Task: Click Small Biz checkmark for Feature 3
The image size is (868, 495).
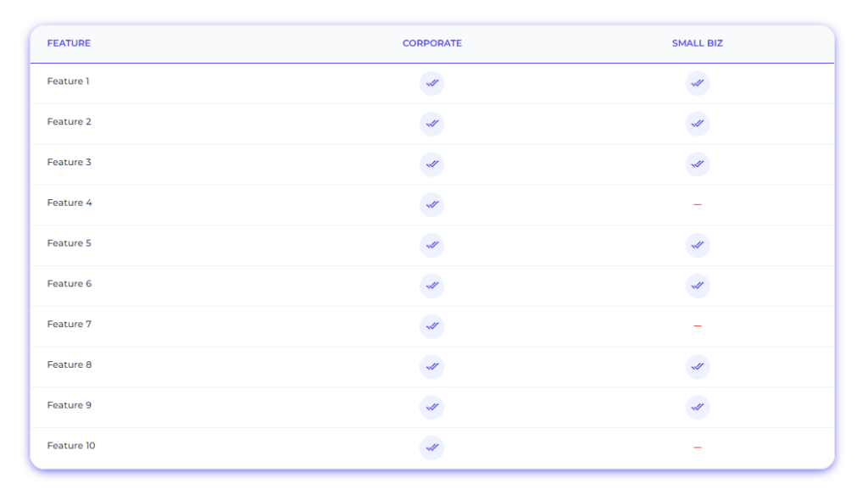Action: (698, 164)
